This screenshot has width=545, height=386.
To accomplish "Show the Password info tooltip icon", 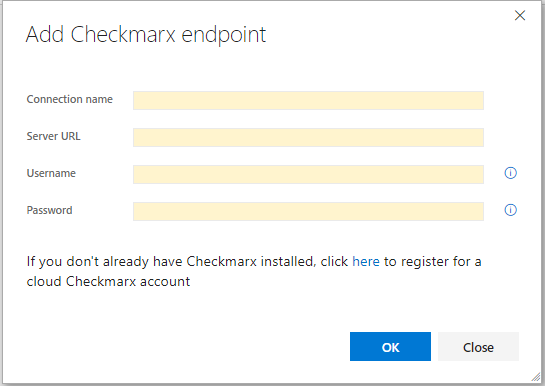I will [510, 210].
